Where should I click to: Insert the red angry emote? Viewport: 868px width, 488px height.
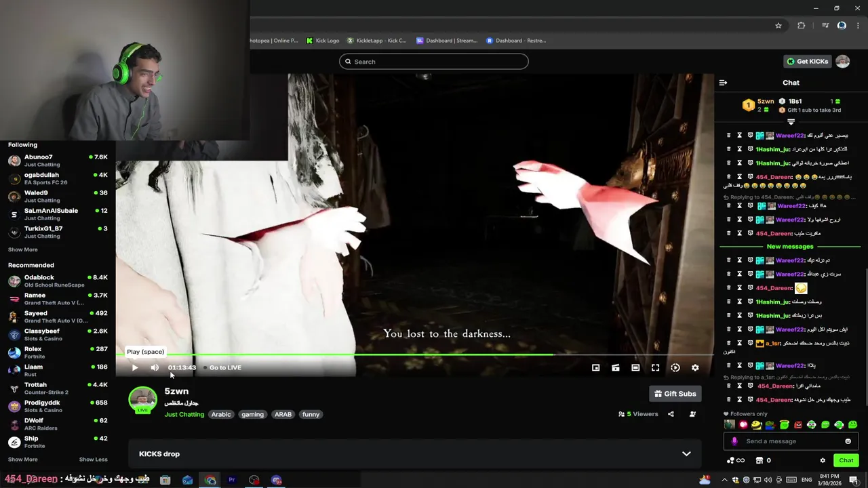tap(797, 425)
